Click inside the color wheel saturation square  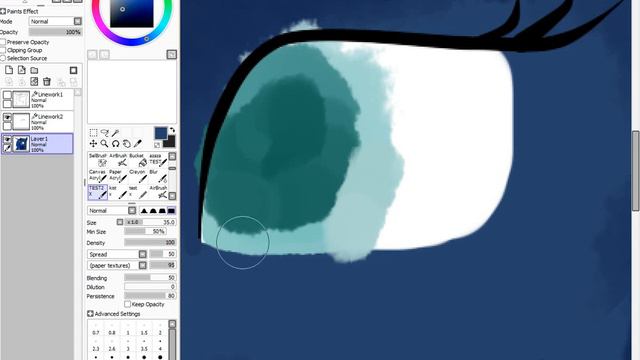point(131,12)
